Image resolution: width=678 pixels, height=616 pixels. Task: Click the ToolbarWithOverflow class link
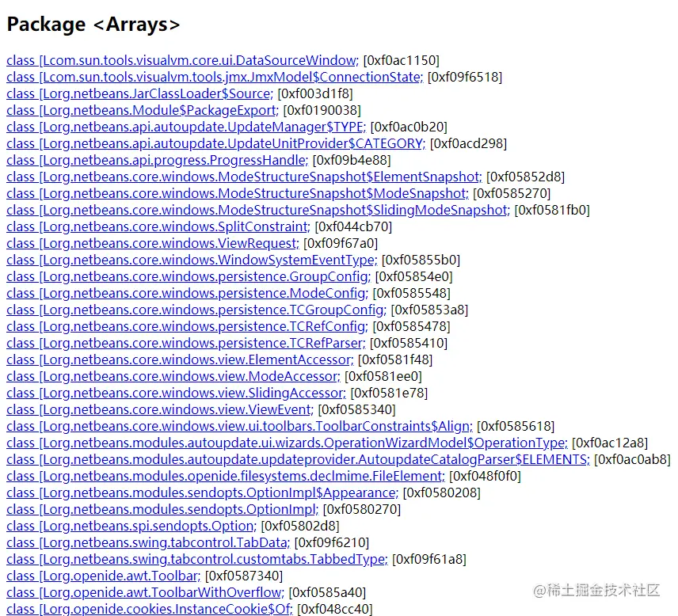[x=145, y=593]
